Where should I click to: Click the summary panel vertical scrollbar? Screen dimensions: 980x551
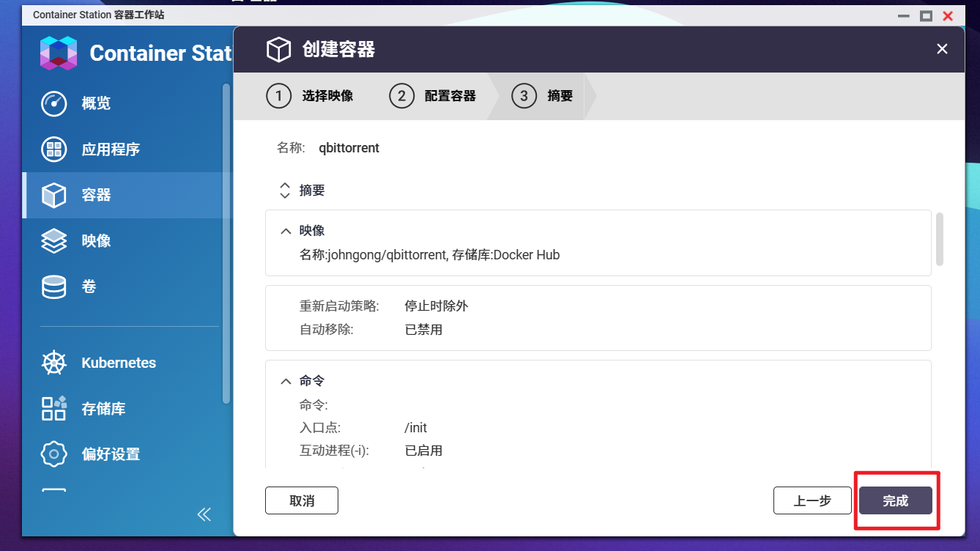point(940,239)
